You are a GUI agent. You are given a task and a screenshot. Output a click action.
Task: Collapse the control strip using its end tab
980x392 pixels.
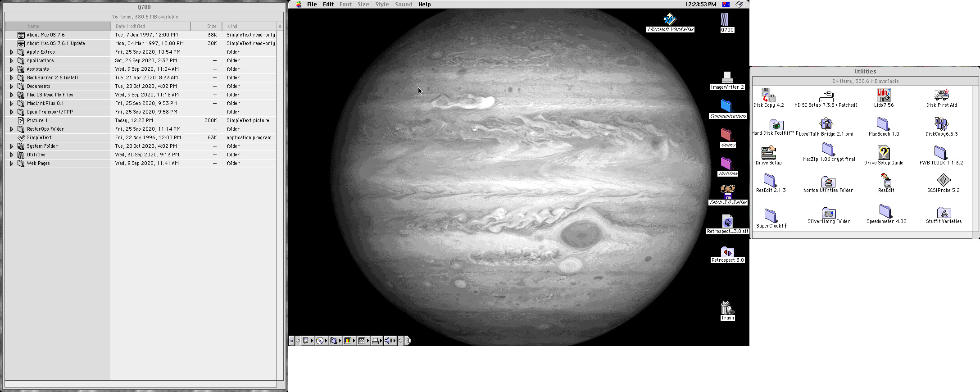408,341
